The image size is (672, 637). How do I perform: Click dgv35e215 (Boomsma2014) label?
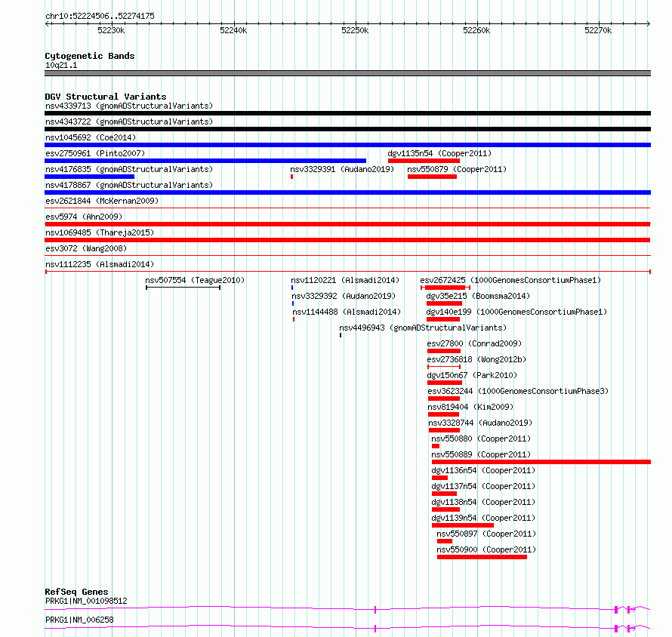(x=478, y=296)
